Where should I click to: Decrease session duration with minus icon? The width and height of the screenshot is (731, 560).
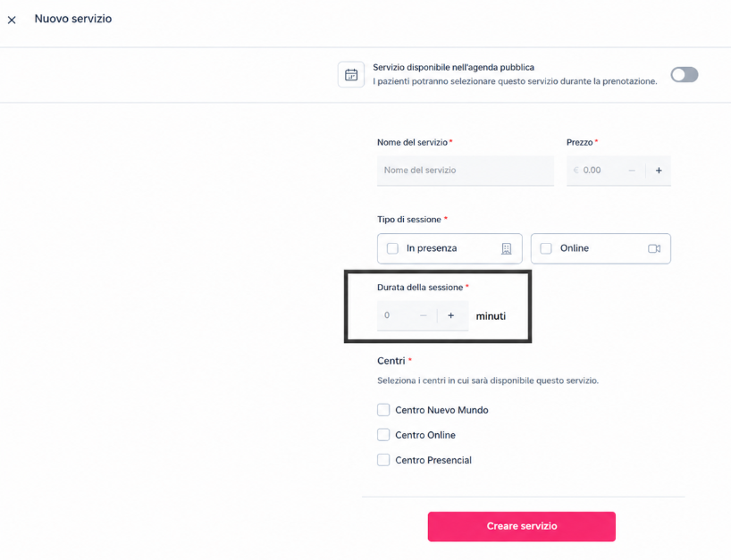(x=423, y=315)
